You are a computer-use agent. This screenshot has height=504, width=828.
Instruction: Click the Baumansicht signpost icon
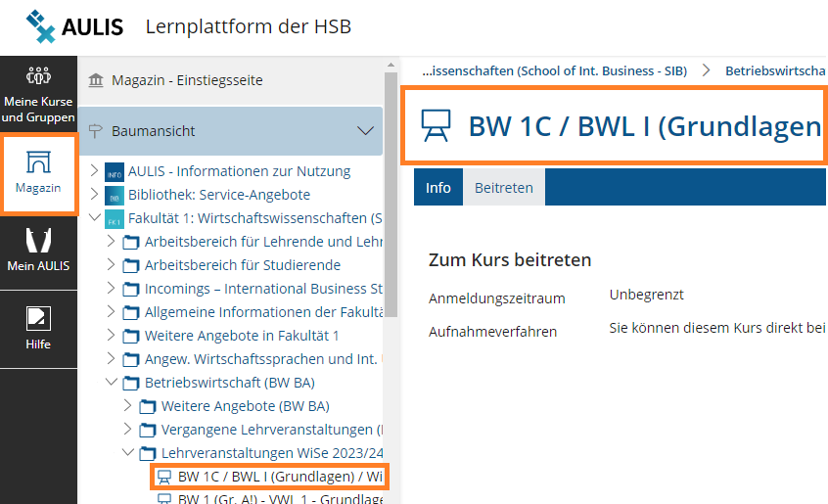tap(96, 131)
